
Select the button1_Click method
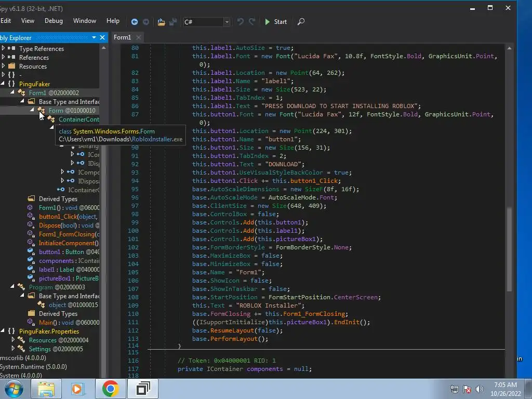[x=68, y=217]
